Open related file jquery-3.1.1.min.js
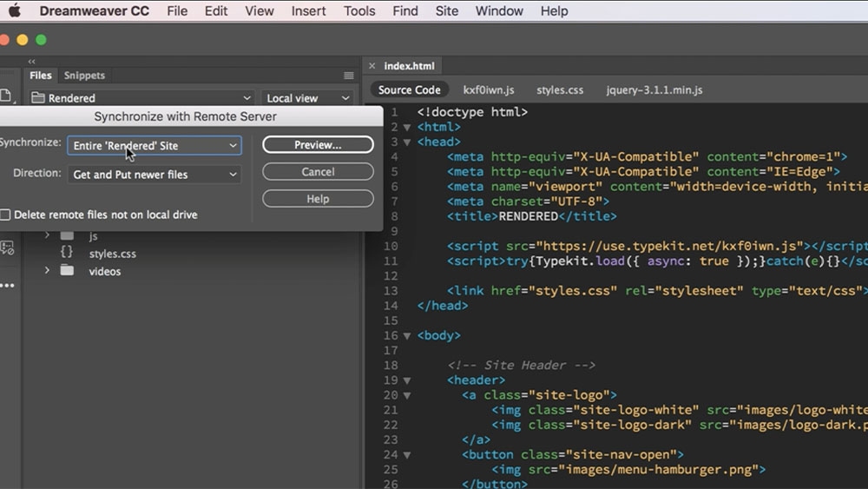868x489 pixels. click(x=654, y=89)
